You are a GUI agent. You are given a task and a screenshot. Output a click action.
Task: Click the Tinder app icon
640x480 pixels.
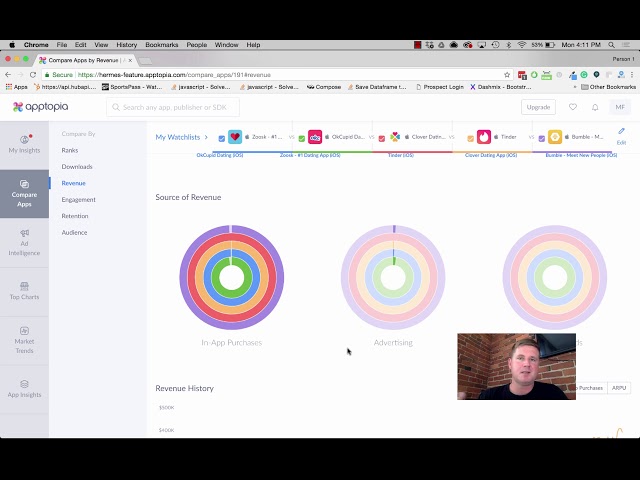[x=484, y=137]
